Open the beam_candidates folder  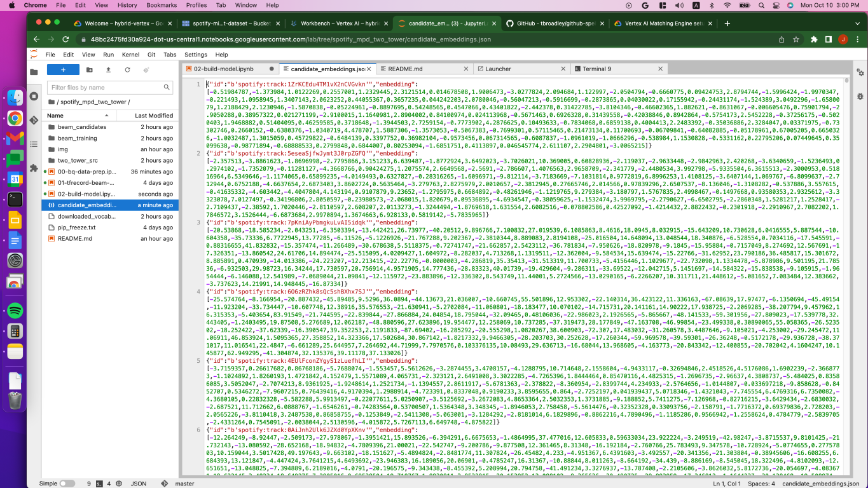point(81,127)
